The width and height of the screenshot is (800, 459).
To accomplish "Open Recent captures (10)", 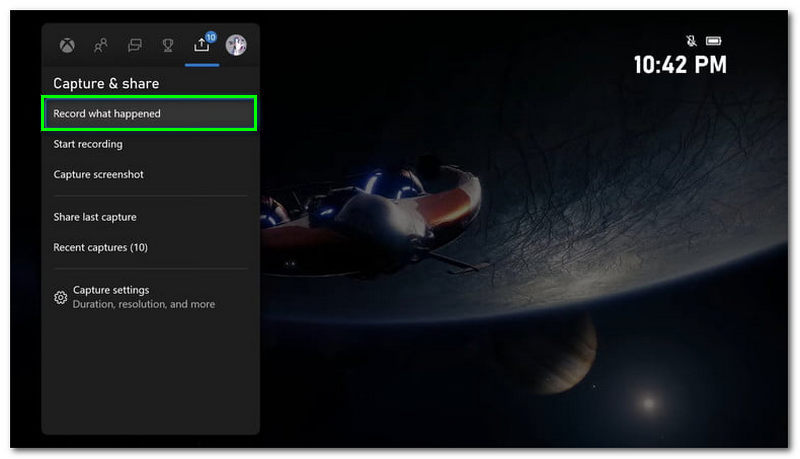I will pyautogui.click(x=149, y=247).
